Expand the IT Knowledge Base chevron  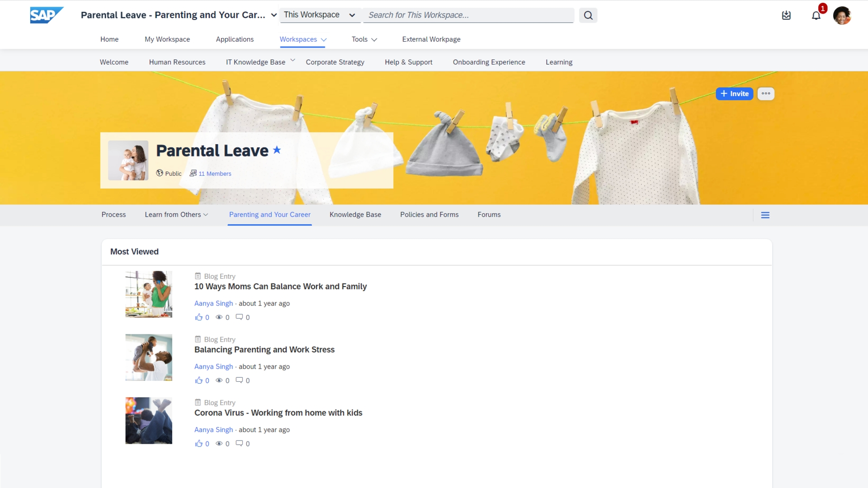[x=292, y=61]
